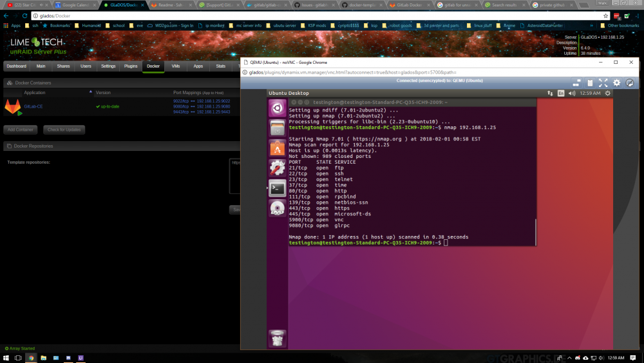Open noVNC extra keys panel icon
Image resolution: width=644 pixels, height=363 pixels.
tap(576, 83)
